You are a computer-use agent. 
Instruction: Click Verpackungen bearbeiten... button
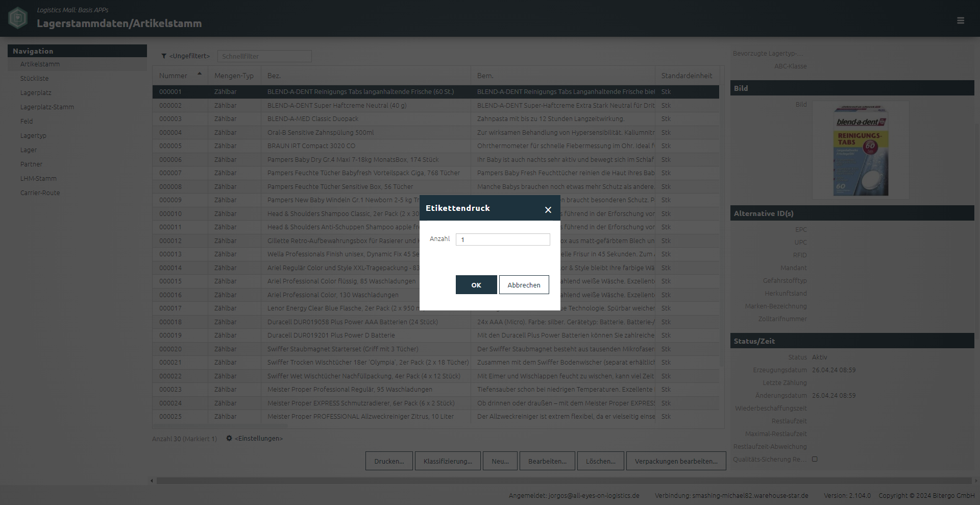(x=676, y=461)
